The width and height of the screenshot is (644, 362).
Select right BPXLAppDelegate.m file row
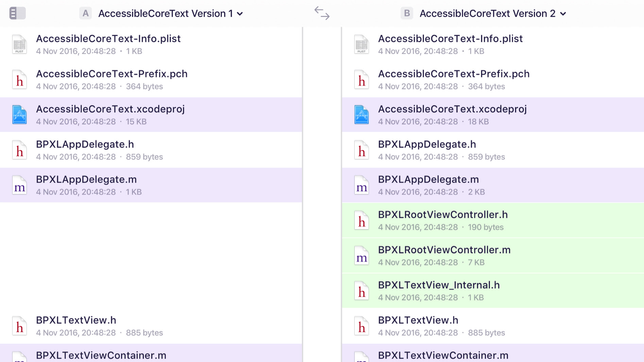[493, 185]
